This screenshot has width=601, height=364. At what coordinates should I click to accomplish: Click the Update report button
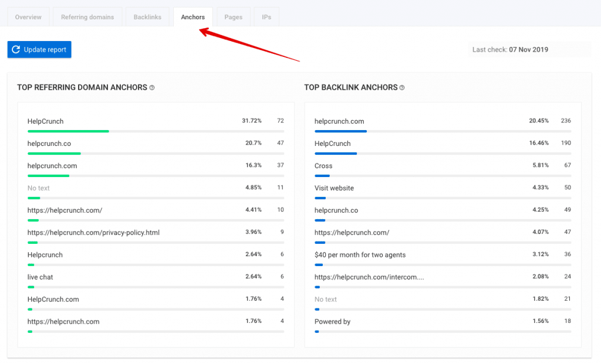pyautogui.click(x=39, y=49)
